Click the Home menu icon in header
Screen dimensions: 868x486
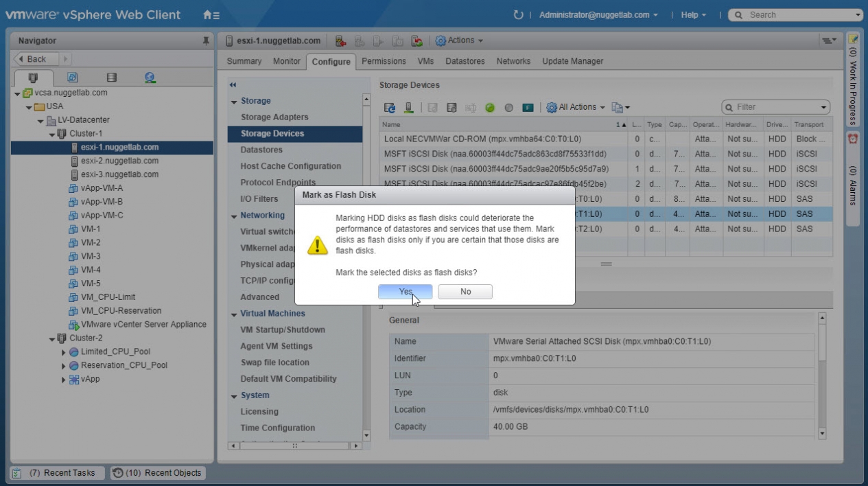(x=211, y=14)
